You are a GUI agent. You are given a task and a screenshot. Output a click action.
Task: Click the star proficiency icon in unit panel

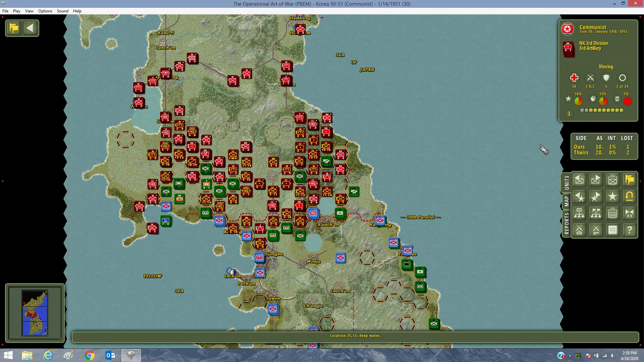click(x=568, y=99)
